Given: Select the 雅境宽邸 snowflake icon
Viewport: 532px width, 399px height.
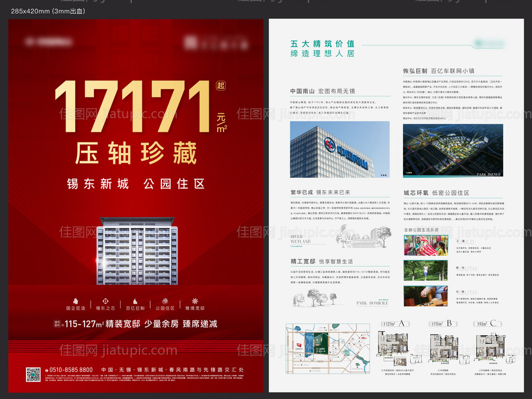Looking at the screenshot, I should 195,301.
